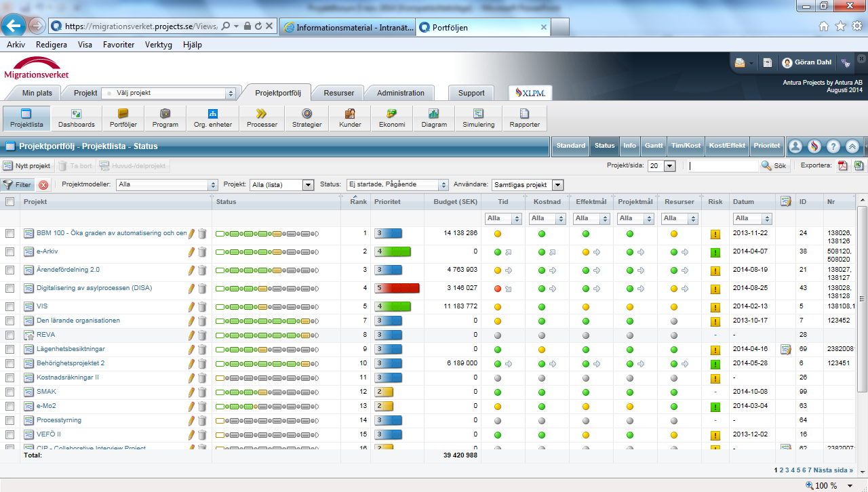Image resolution: width=868 pixels, height=492 pixels.
Task: Edit e-Arkiv project pencil icon
Action: coord(191,251)
